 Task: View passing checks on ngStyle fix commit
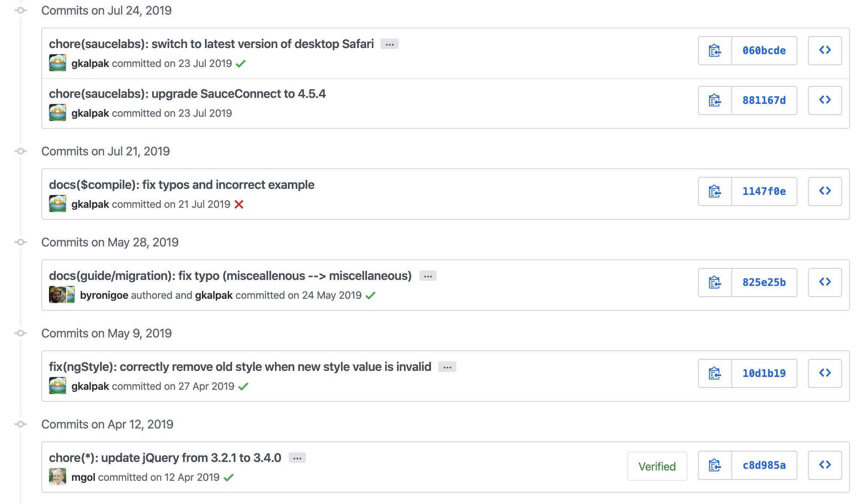(x=243, y=387)
